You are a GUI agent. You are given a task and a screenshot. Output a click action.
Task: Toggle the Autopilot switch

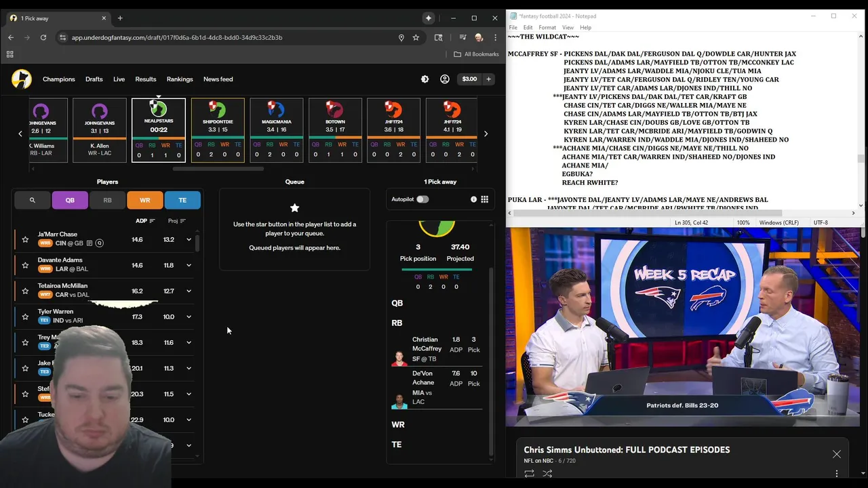pos(422,199)
